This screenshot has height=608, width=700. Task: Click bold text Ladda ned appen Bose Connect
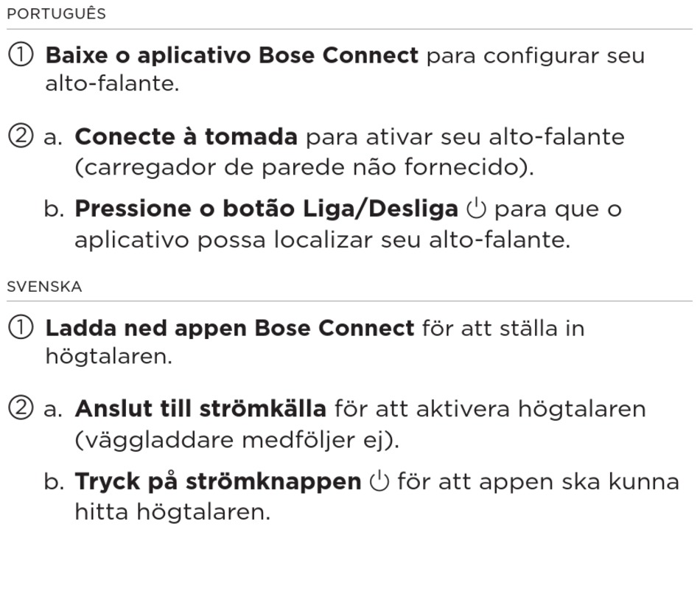click(230, 328)
